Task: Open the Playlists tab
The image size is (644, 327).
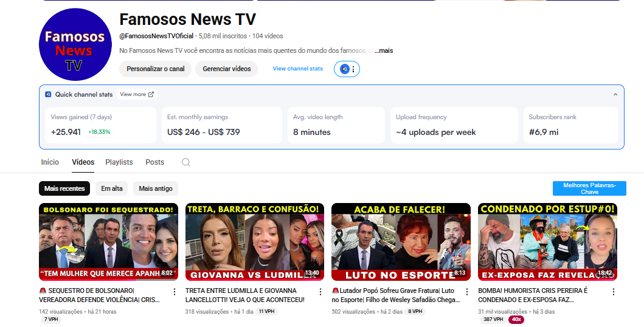Action: point(119,162)
